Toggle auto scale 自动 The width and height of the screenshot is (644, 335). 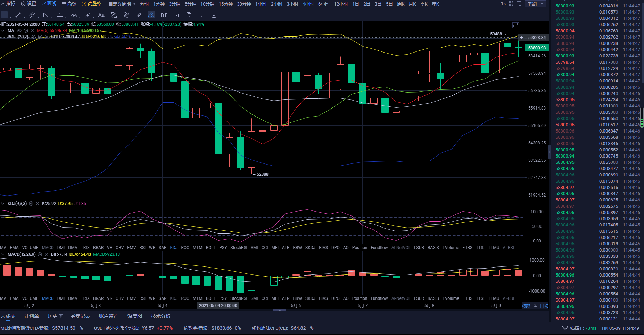[x=544, y=306]
